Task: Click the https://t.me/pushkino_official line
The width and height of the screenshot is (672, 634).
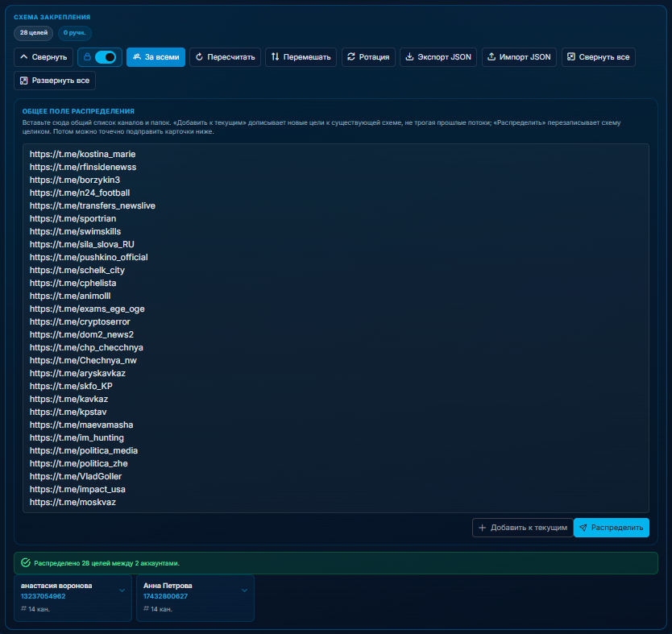Action: click(x=89, y=257)
